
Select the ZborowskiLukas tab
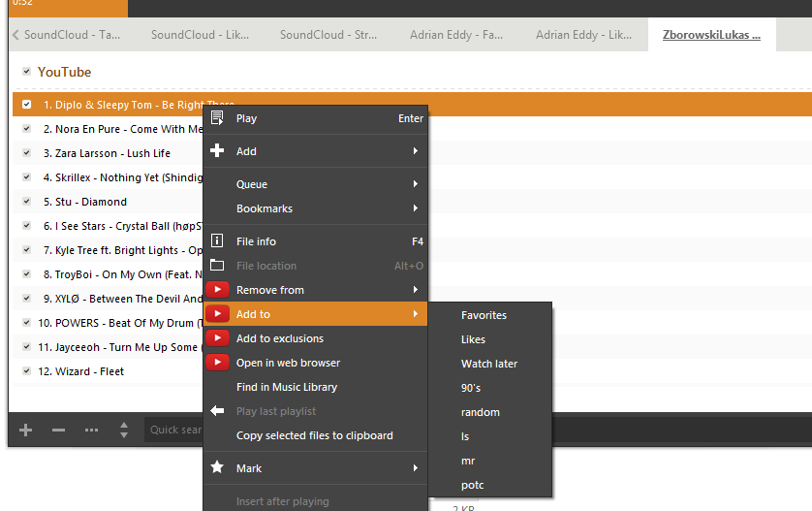pyautogui.click(x=711, y=35)
